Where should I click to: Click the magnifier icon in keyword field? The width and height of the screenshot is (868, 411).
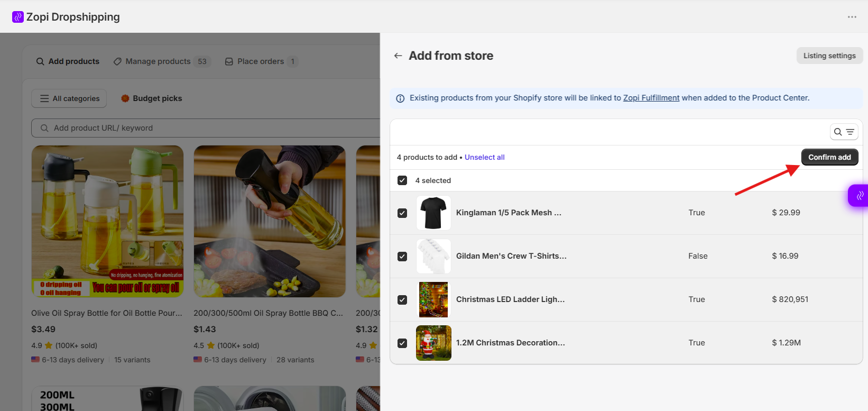coord(44,128)
